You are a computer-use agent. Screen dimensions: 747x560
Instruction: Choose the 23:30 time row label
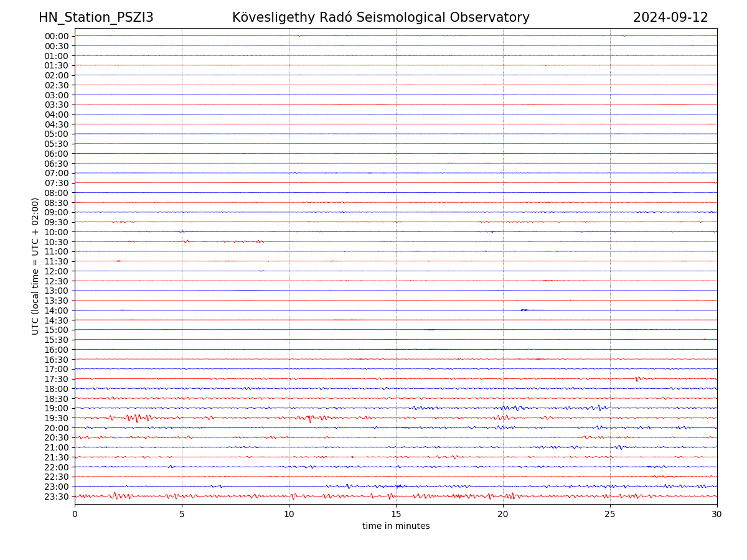pyautogui.click(x=56, y=497)
